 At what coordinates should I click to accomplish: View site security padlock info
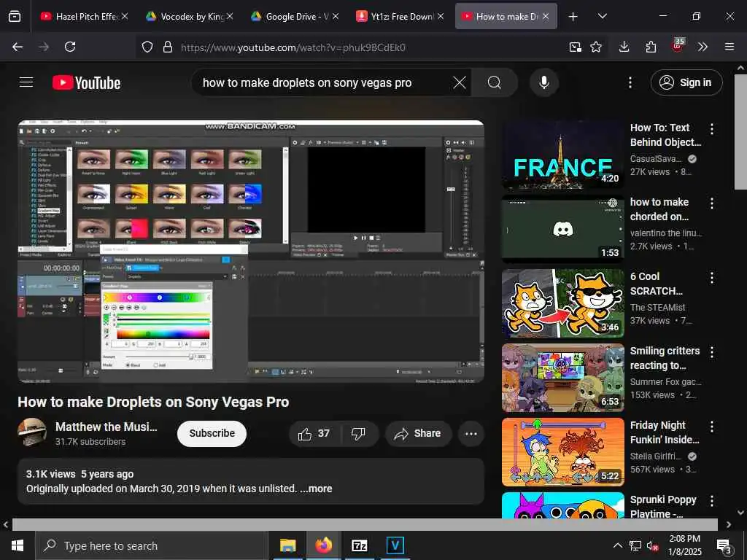(x=167, y=47)
